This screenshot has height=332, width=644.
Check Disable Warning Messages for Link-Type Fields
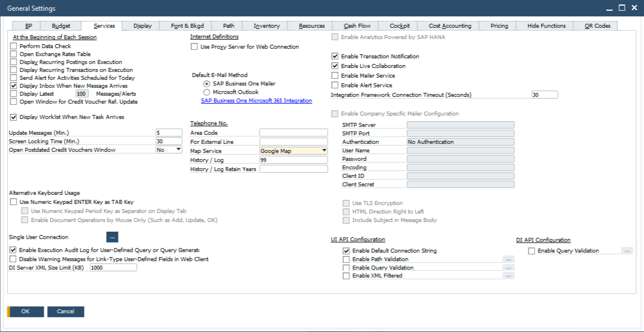tap(12, 259)
